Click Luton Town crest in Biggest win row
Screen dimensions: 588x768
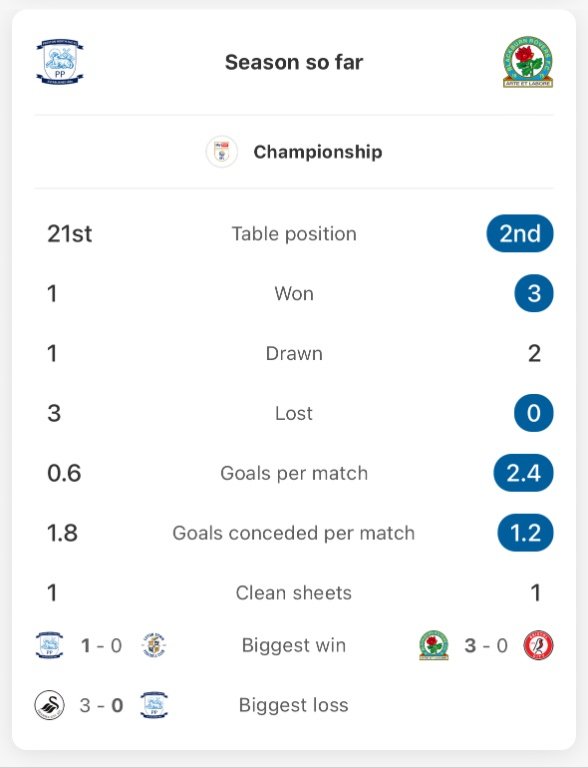(x=154, y=645)
